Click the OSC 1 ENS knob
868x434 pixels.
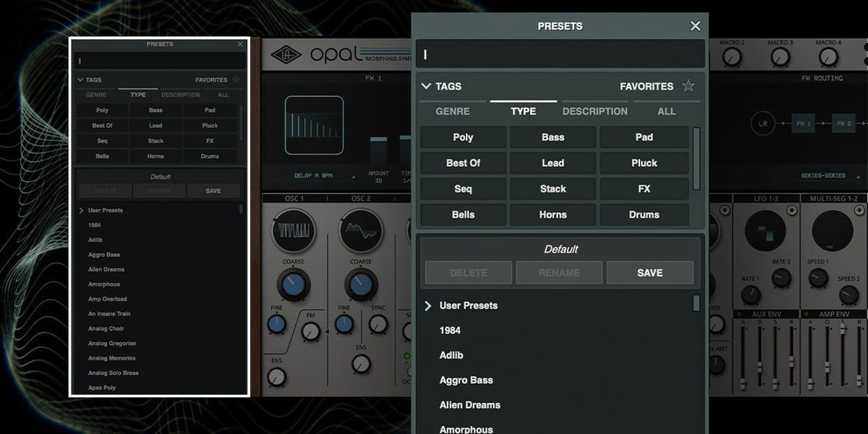tap(276, 376)
